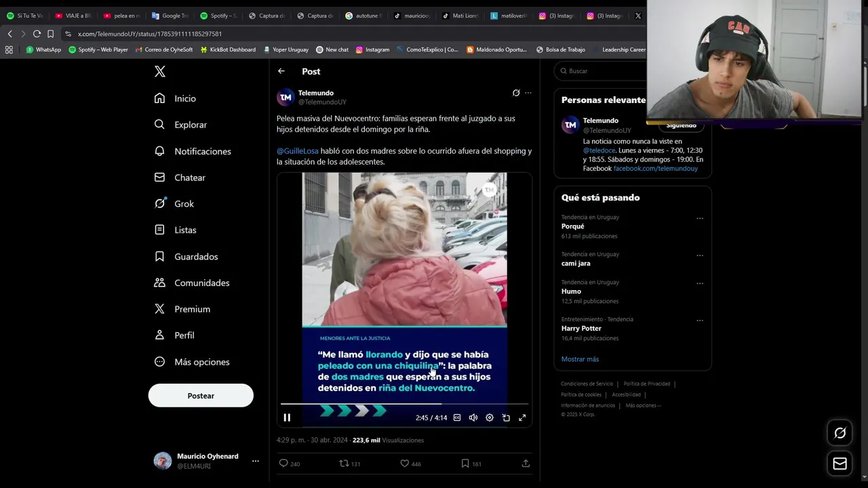Click the back arrow beside Post
868x488 pixels.
[281, 71]
